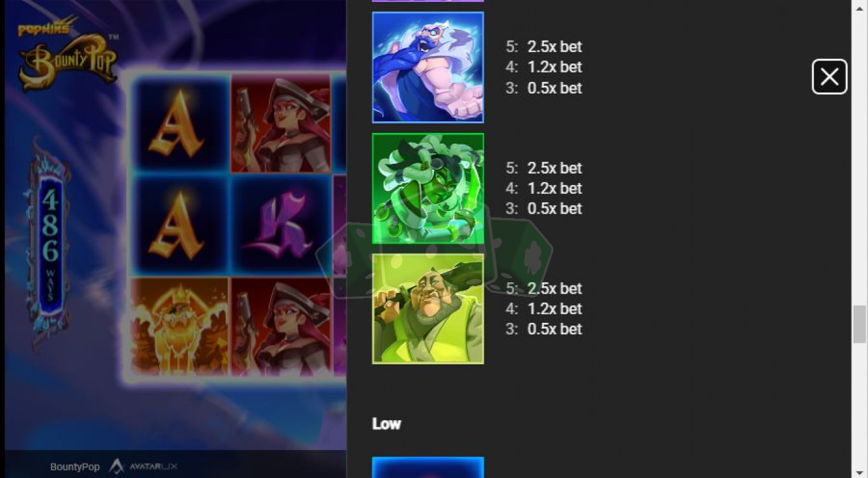Screen dimensions: 868x478
Task: Click Medusa symbol's 4: 1.2x bet payout
Action: pyautogui.click(x=544, y=188)
